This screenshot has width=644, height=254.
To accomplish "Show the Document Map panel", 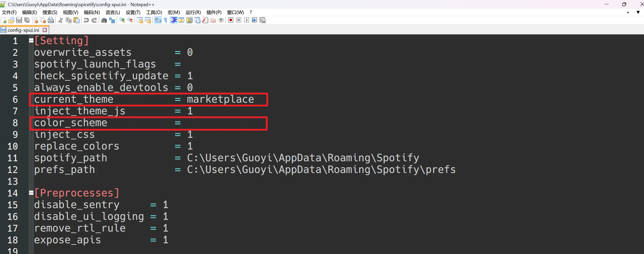I will pyautogui.click(x=189, y=20).
